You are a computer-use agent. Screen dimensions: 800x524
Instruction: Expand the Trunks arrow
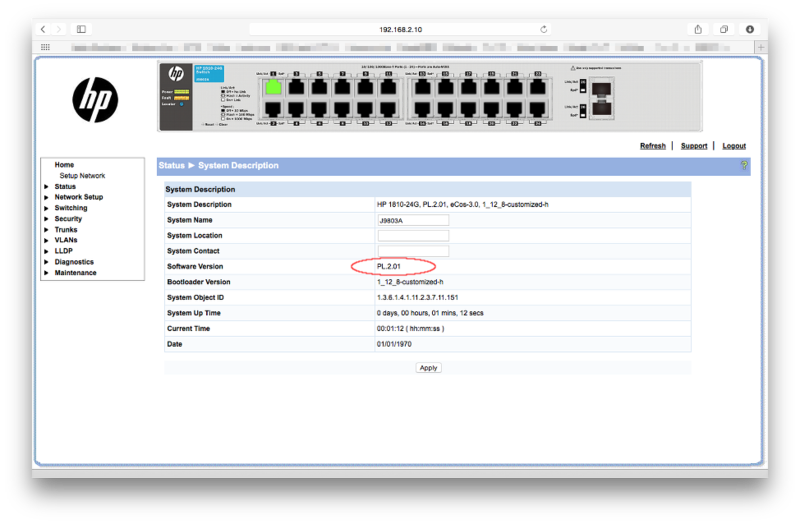[46, 230]
